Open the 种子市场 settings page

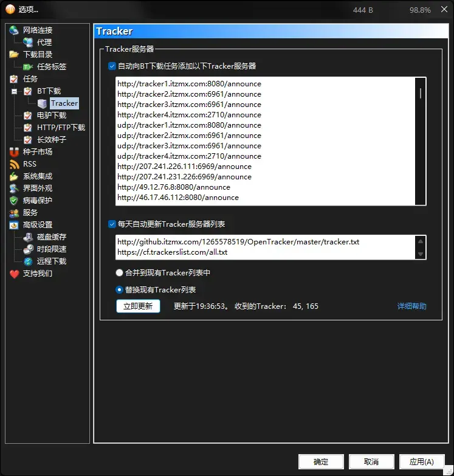coord(38,152)
